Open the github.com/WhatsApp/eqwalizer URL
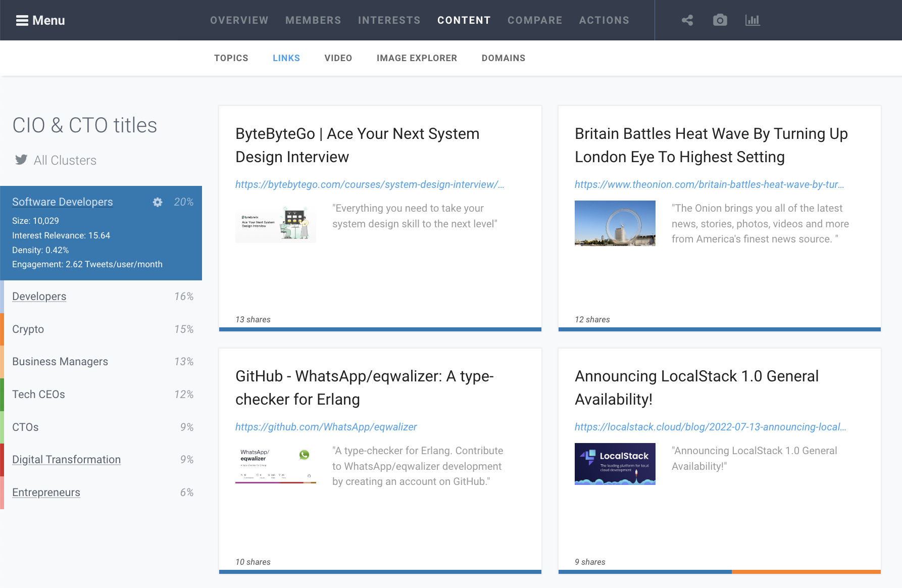This screenshot has width=902, height=588. [326, 427]
